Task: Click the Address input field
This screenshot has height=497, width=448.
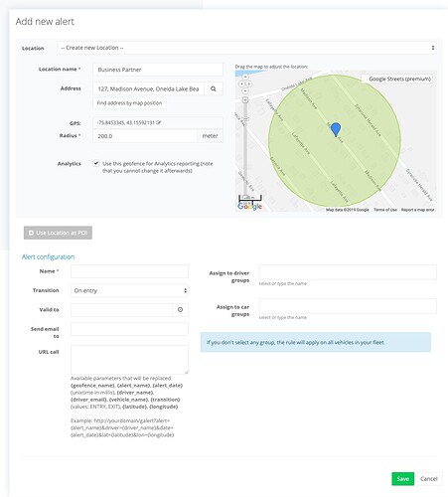Action: pos(149,88)
